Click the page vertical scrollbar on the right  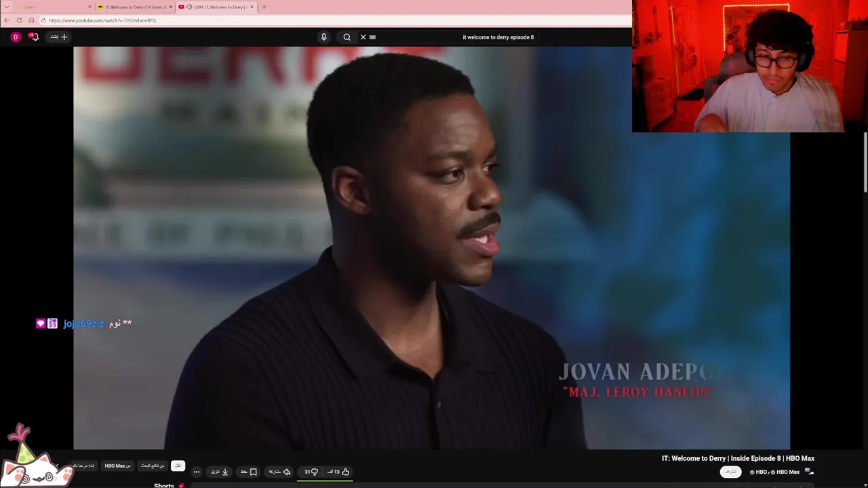click(865, 163)
